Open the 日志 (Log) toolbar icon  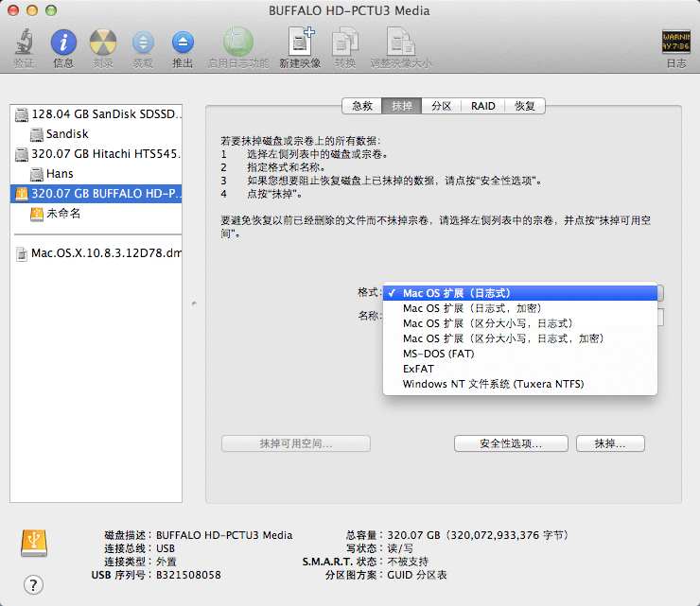(676, 42)
